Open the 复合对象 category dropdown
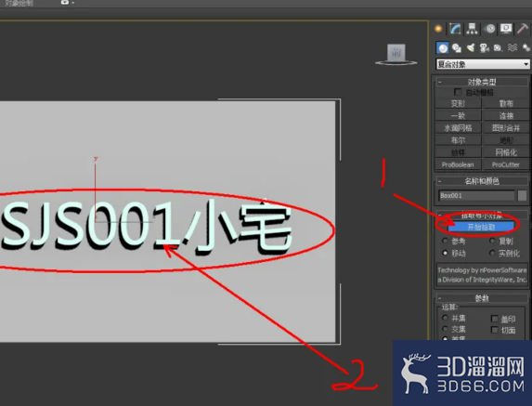This screenshot has height=406, width=532. tap(483, 64)
